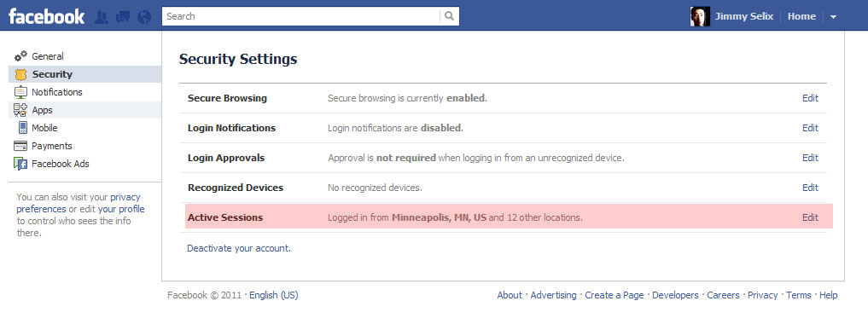Click the Security shield icon
Image resolution: width=868 pixels, height=324 pixels.
pyautogui.click(x=21, y=74)
